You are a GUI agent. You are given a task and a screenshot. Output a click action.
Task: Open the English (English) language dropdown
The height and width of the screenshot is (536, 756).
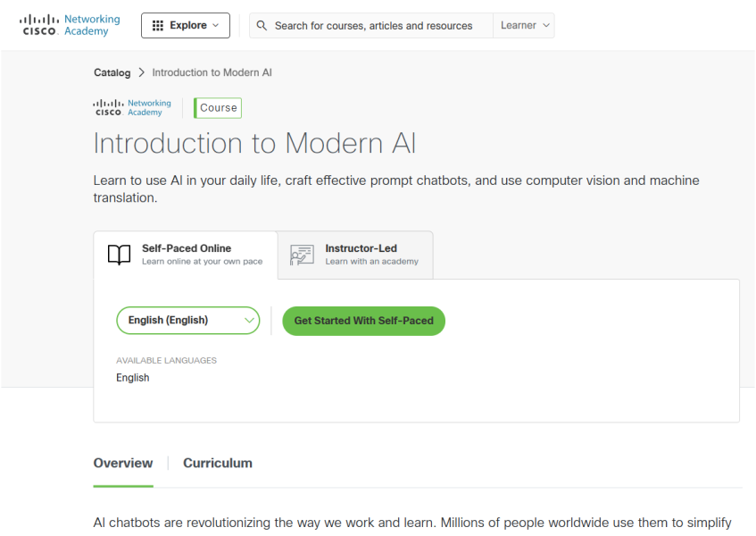[x=188, y=321]
